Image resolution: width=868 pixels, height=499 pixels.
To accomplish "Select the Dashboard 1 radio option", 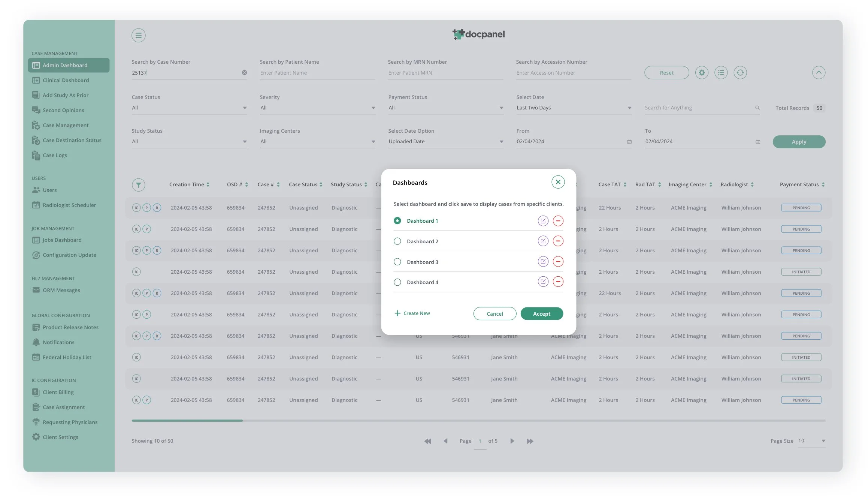I will [x=397, y=221].
